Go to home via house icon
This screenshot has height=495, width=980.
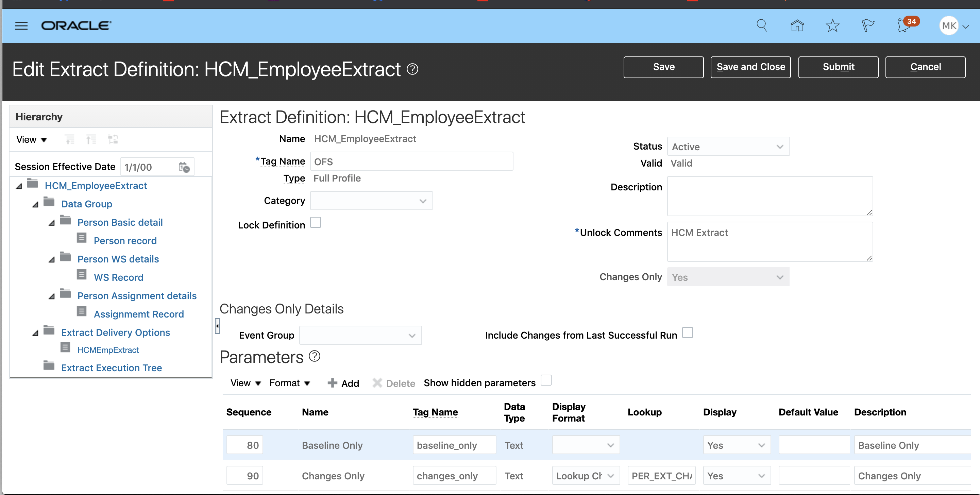click(797, 25)
